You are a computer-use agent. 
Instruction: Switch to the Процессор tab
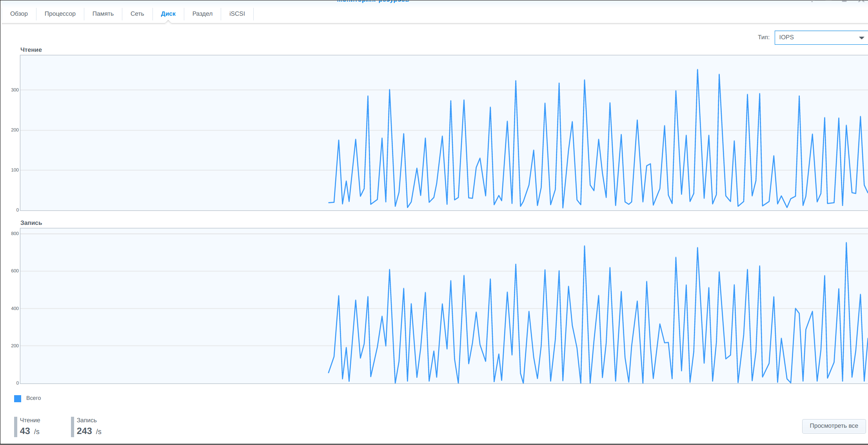60,14
